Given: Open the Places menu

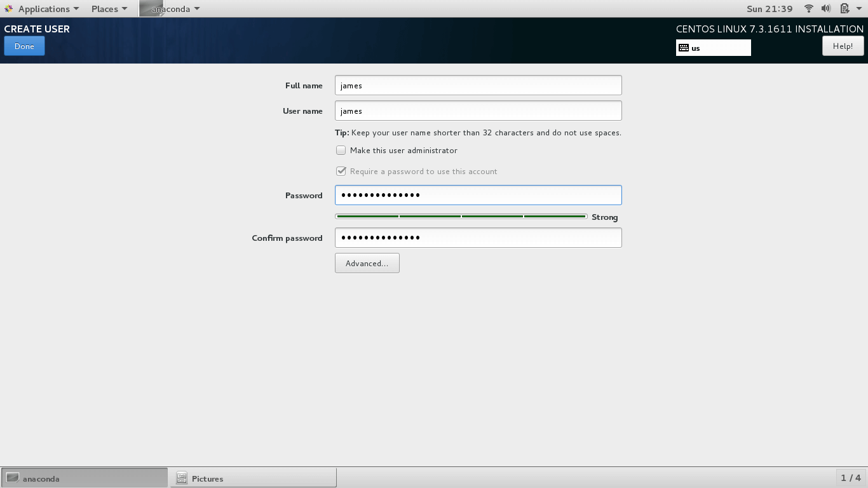Looking at the screenshot, I should click(109, 9).
